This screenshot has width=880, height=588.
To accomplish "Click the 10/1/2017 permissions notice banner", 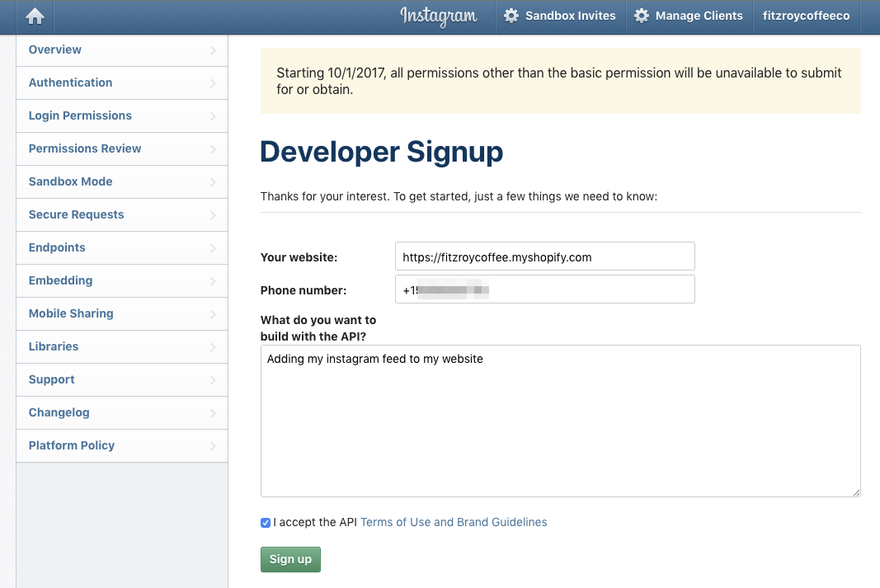I will [x=560, y=81].
